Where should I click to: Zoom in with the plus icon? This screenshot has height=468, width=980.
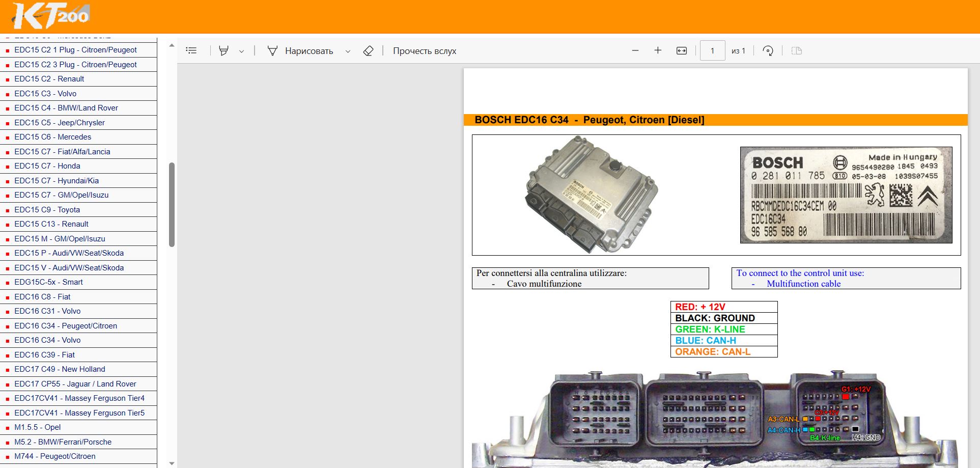pyautogui.click(x=658, y=50)
